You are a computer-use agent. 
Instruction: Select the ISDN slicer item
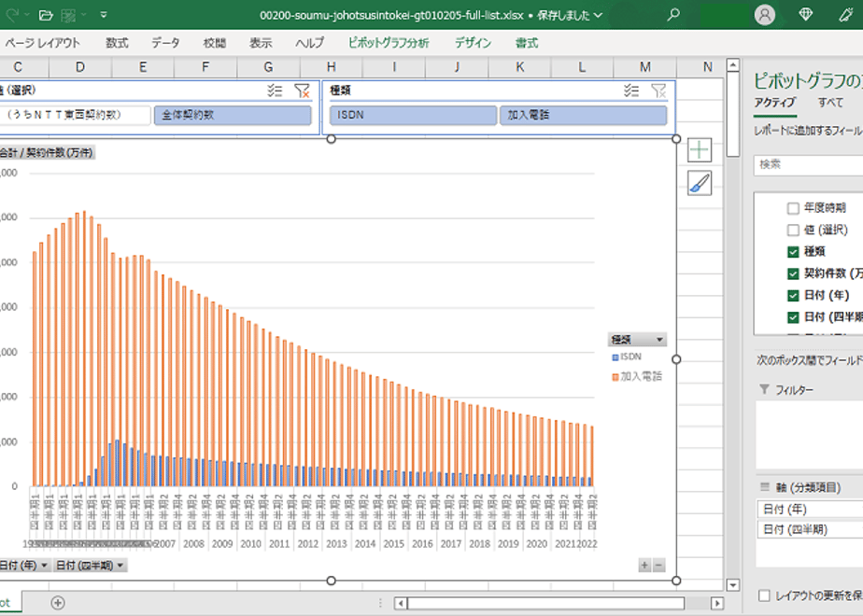(414, 115)
